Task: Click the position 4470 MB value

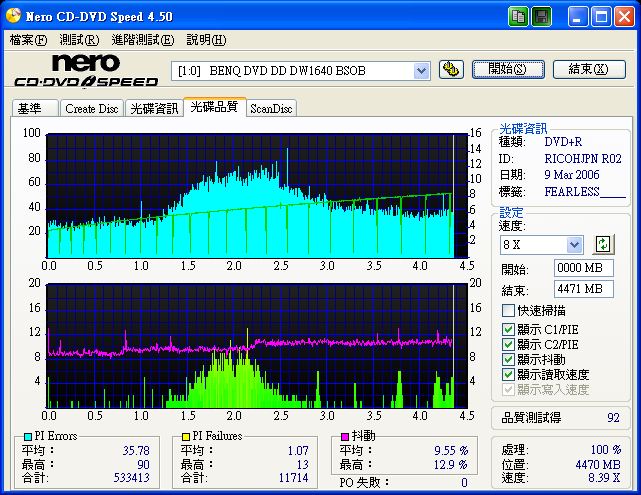Action: 598,465
